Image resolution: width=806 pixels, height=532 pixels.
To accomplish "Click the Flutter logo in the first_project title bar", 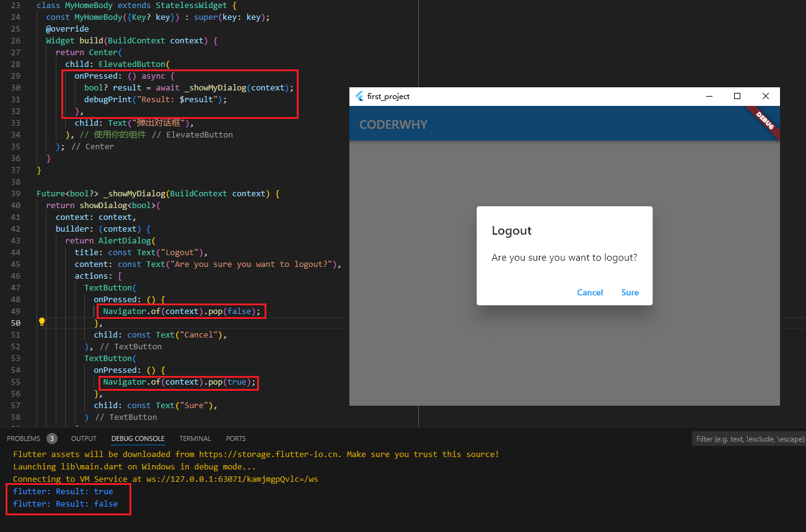I will coord(360,97).
